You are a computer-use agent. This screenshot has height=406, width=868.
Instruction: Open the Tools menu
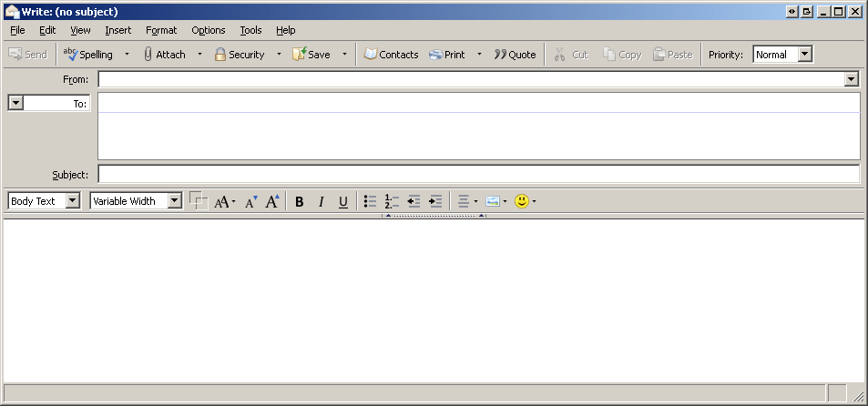point(250,30)
